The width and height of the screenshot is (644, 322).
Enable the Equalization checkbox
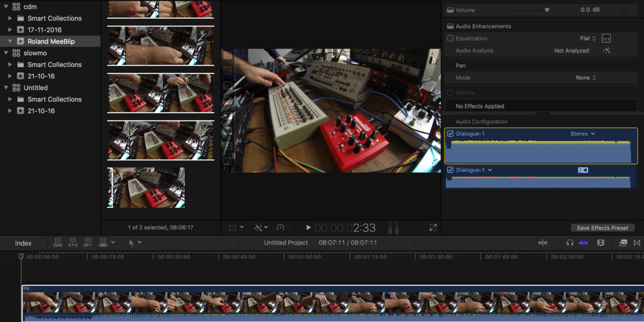tap(450, 38)
